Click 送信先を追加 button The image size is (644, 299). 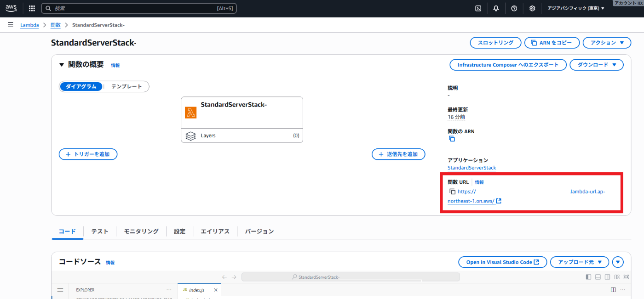398,154
